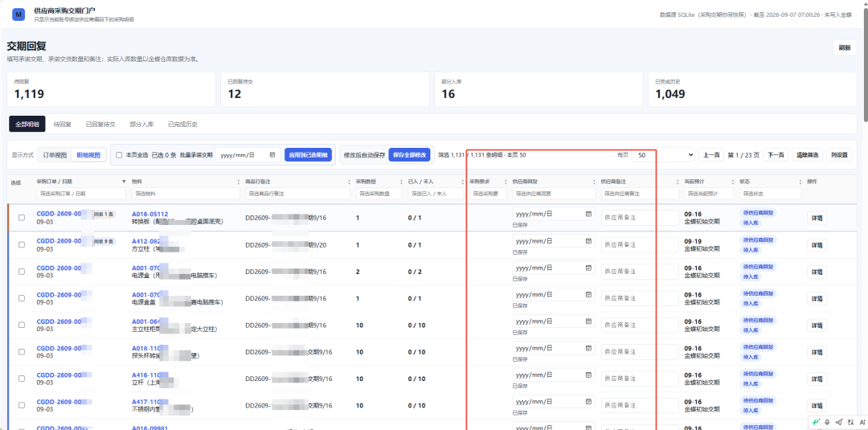
Task: Check the row checkbox for quantity 2 电源盒
Action: point(22,271)
